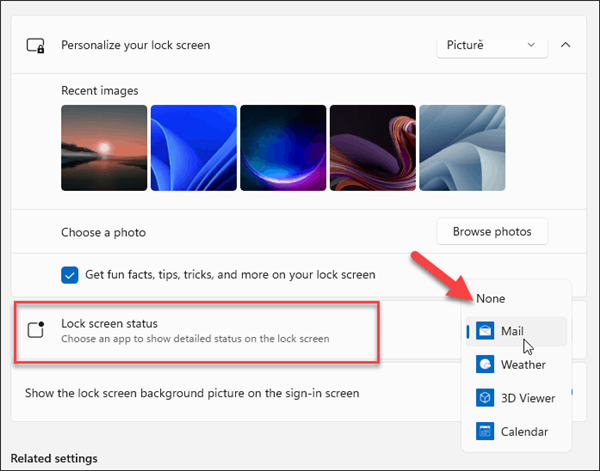This screenshot has width=600, height=471.
Task: Select the gray-blue abstract wallpaper thumbnail
Action: [461, 148]
